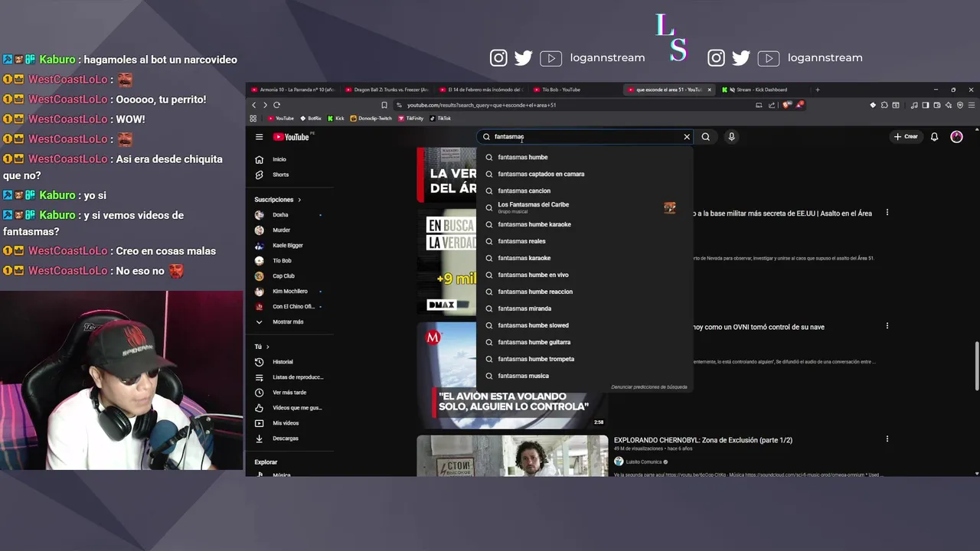Screen dimensions: 980x551
Task: Open more options for the OVNI video
Action: pyautogui.click(x=887, y=326)
